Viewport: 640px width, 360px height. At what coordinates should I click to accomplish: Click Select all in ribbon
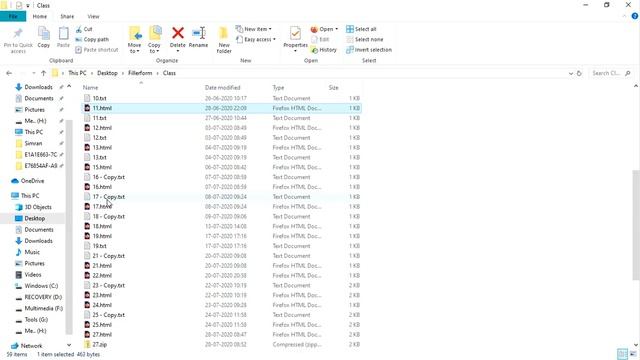(x=361, y=29)
